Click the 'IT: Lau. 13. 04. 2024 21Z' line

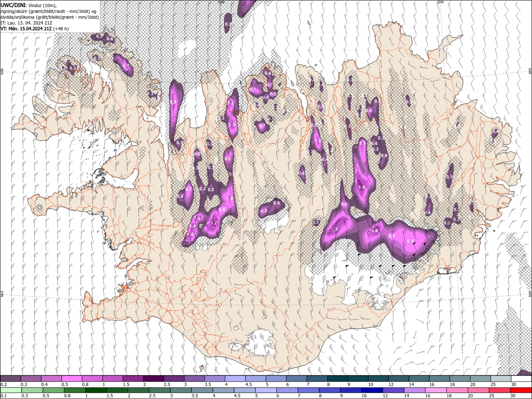click(26, 23)
